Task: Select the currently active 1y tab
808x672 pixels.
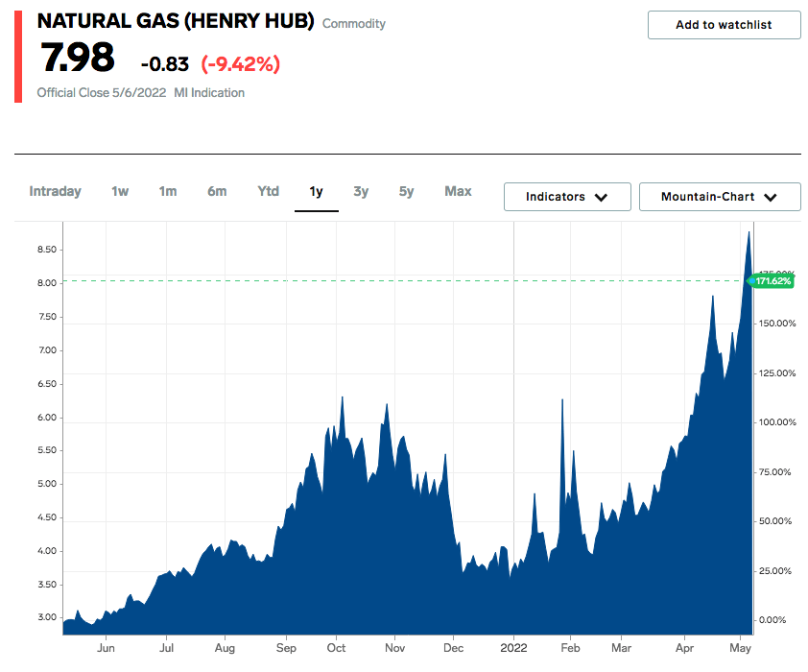Action: (x=317, y=191)
